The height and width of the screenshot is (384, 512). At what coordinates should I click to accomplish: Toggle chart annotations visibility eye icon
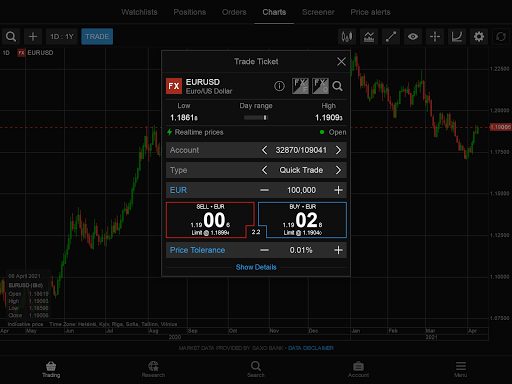[413, 36]
